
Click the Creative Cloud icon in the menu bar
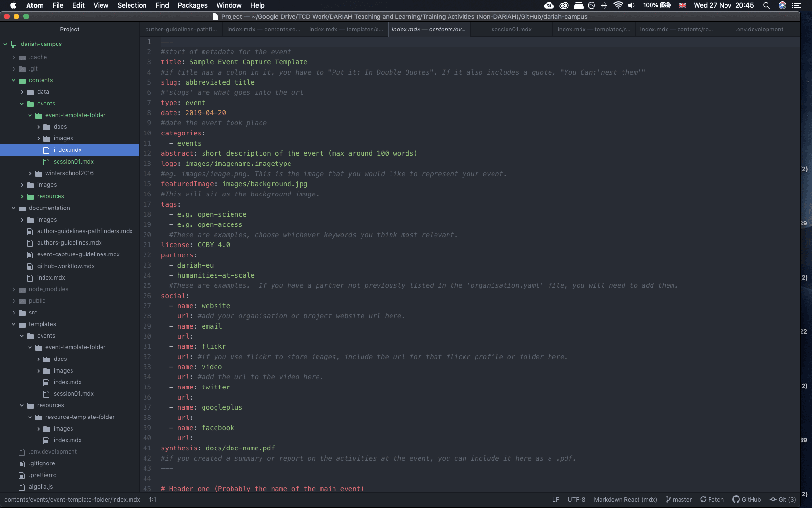pos(564,6)
